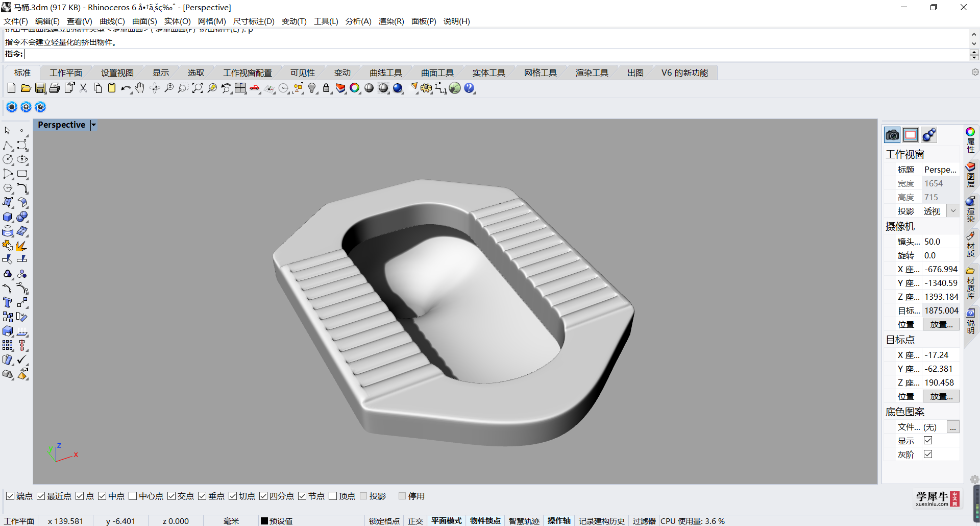Click the Undo arrow icon
Screen dimensions: 980x526
126,88
